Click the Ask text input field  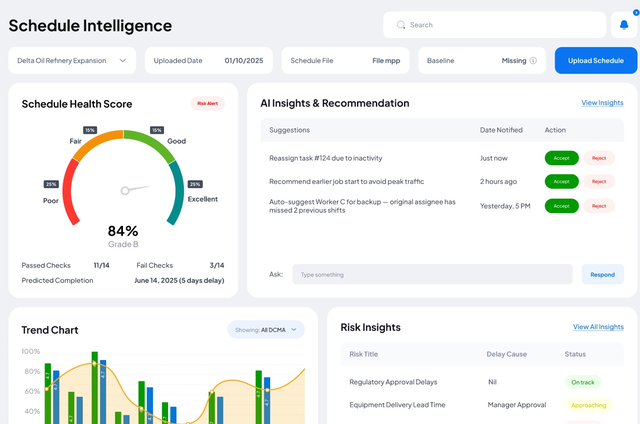point(432,274)
